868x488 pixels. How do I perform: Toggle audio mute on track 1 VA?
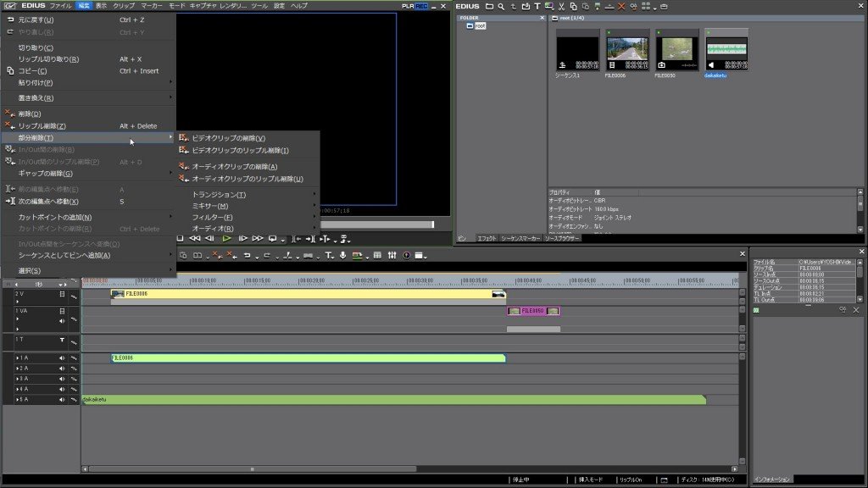pos(62,321)
